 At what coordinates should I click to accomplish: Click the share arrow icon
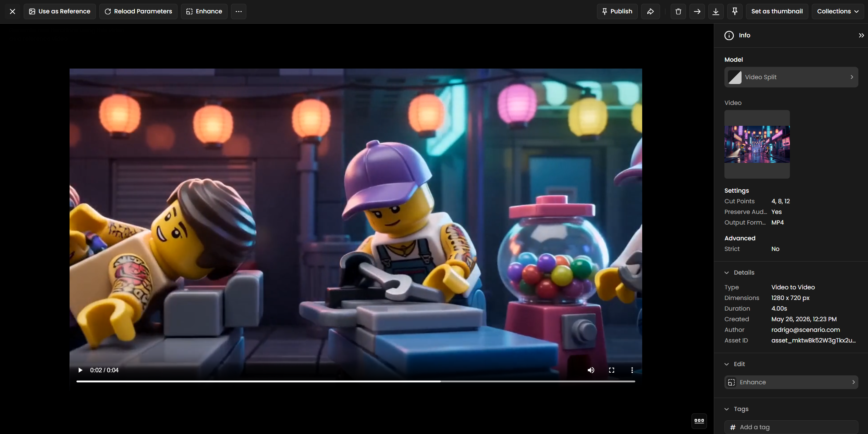[x=650, y=11]
